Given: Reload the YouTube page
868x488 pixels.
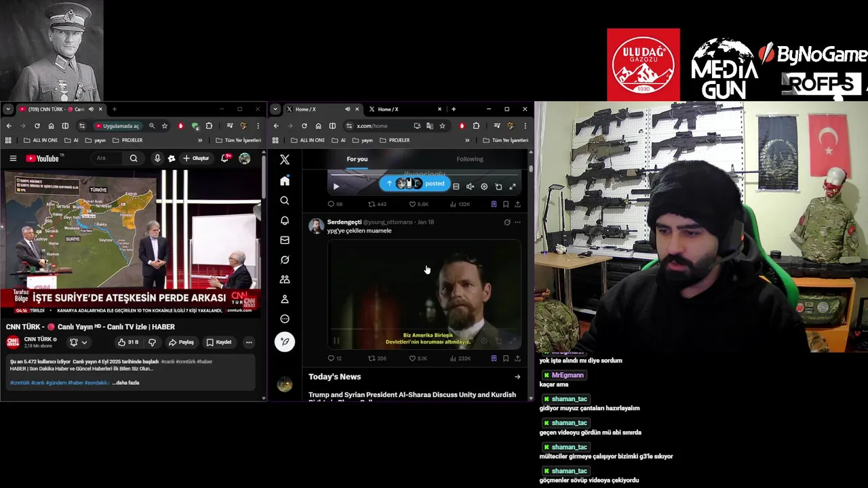Looking at the screenshot, I should pos(37,126).
